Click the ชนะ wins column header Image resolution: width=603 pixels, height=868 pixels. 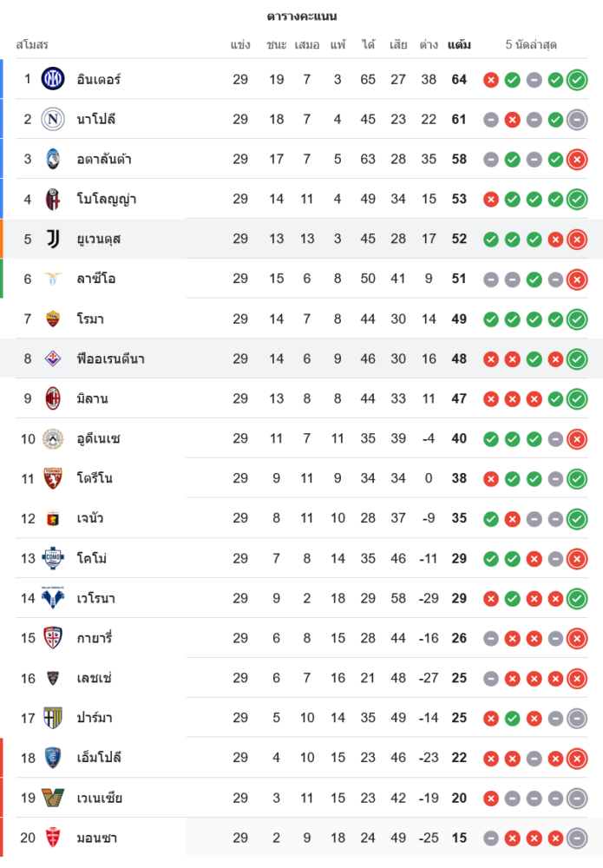pyautogui.click(x=277, y=44)
